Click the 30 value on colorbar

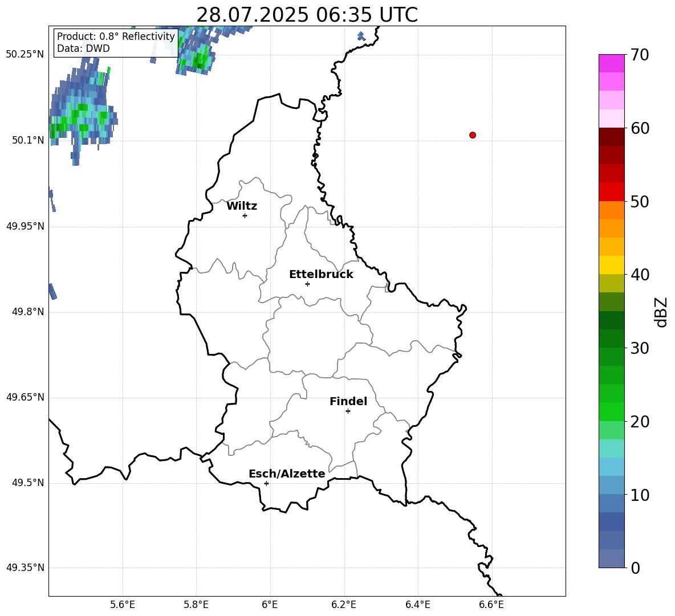pyautogui.click(x=640, y=348)
